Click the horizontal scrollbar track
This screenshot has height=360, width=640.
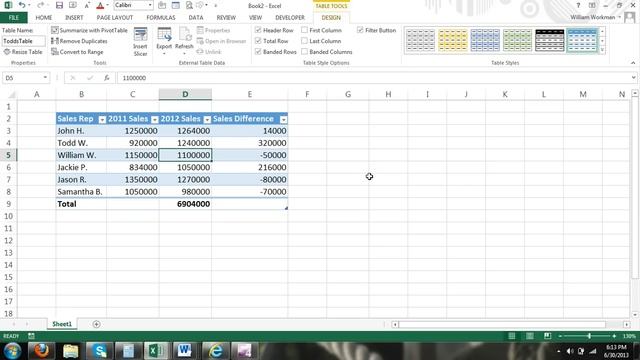coord(502,324)
